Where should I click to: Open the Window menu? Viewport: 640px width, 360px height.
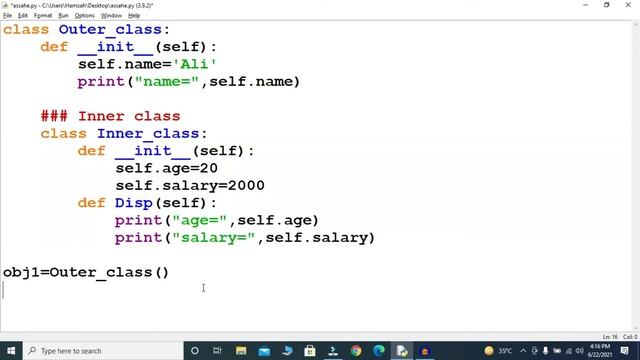pos(111,16)
